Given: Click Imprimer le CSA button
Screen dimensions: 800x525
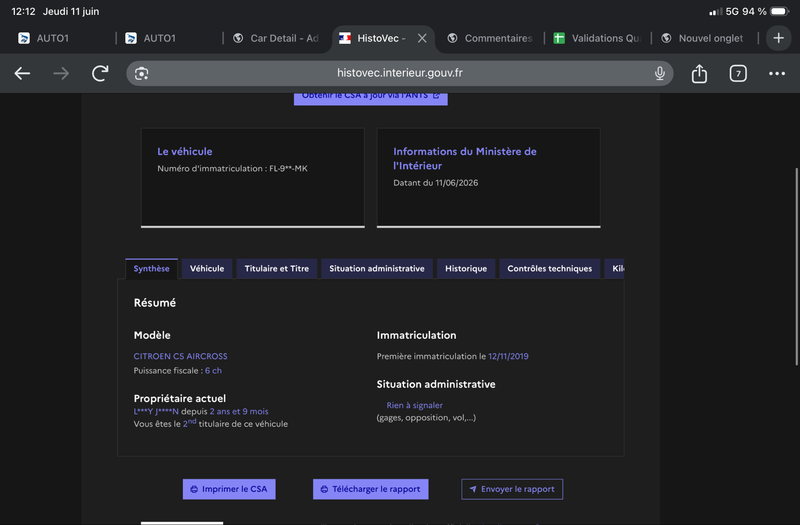Looking at the screenshot, I should point(229,489).
